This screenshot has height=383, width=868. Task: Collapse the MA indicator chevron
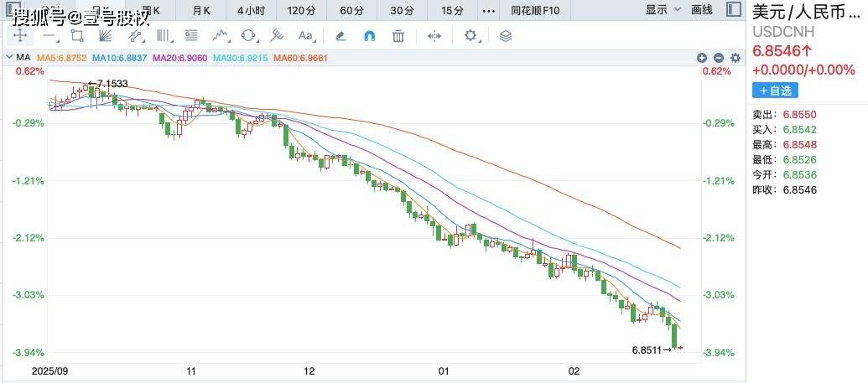click(x=9, y=58)
